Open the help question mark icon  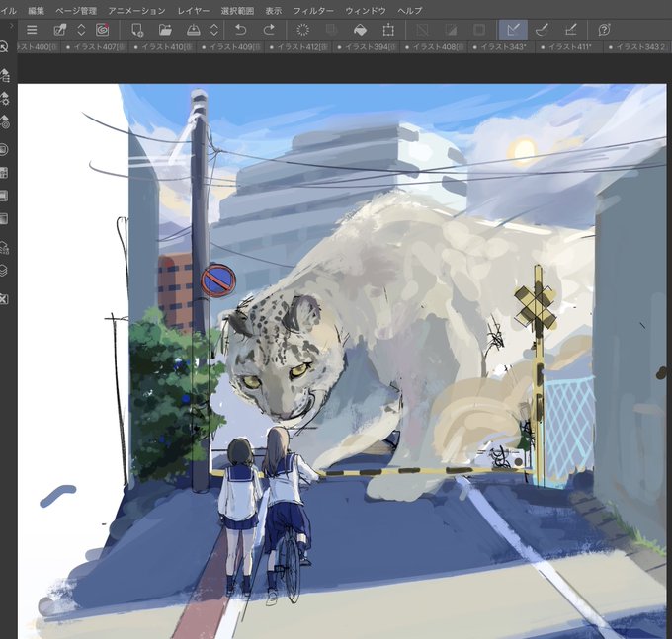click(x=604, y=30)
